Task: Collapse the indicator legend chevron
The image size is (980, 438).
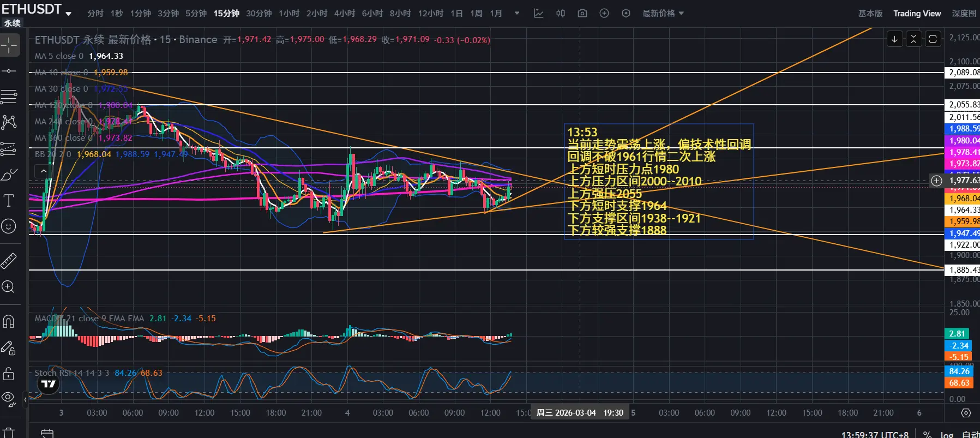Action: [44, 171]
